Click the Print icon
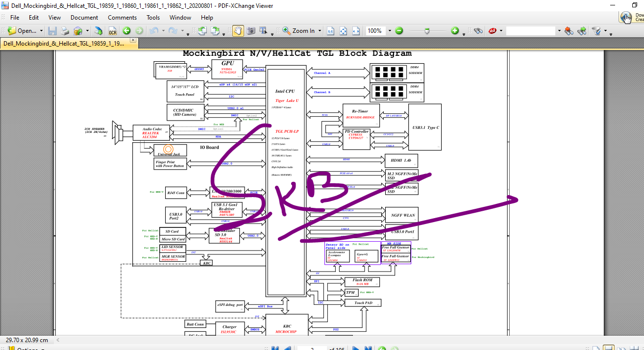 tap(65, 30)
